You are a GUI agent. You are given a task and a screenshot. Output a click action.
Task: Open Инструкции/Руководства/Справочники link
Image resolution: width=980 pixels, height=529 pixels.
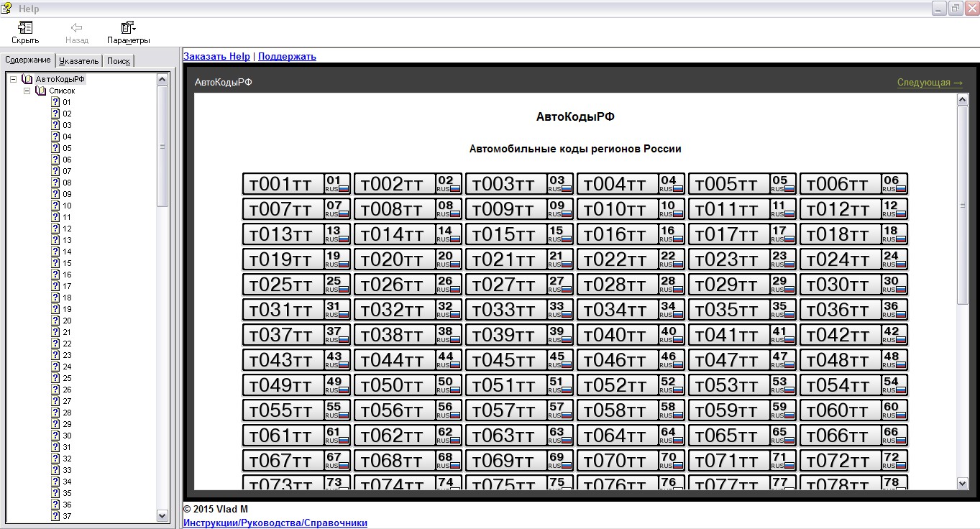click(x=275, y=523)
